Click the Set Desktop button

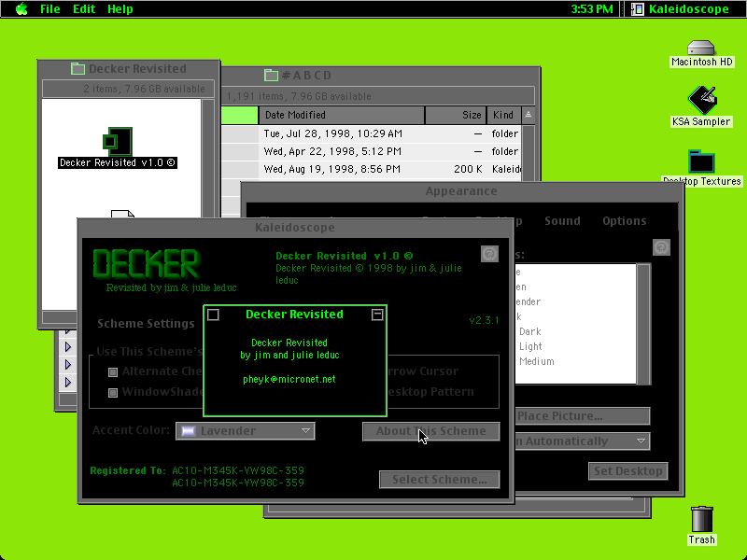click(627, 471)
